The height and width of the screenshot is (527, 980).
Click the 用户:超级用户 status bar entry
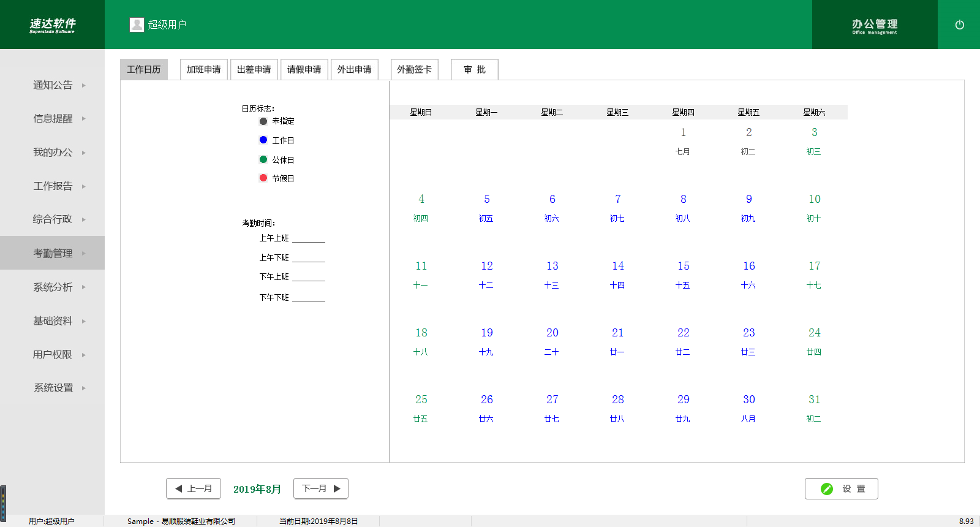click(51, 521)
